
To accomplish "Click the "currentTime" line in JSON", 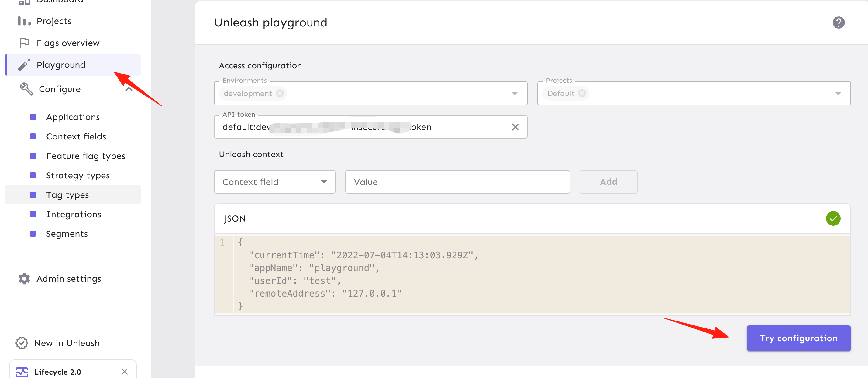I will (x=363, y=255).
